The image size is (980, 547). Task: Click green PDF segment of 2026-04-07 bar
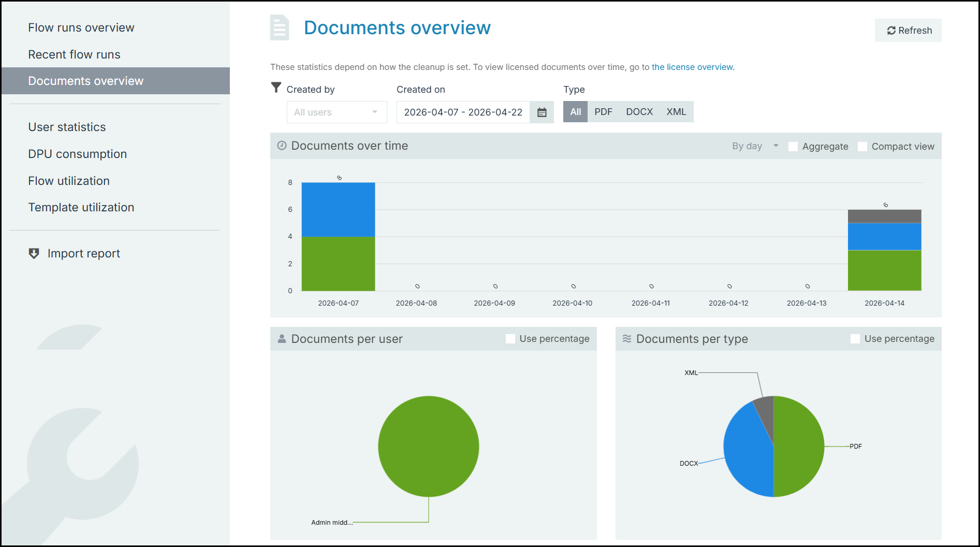click(338, 264)
